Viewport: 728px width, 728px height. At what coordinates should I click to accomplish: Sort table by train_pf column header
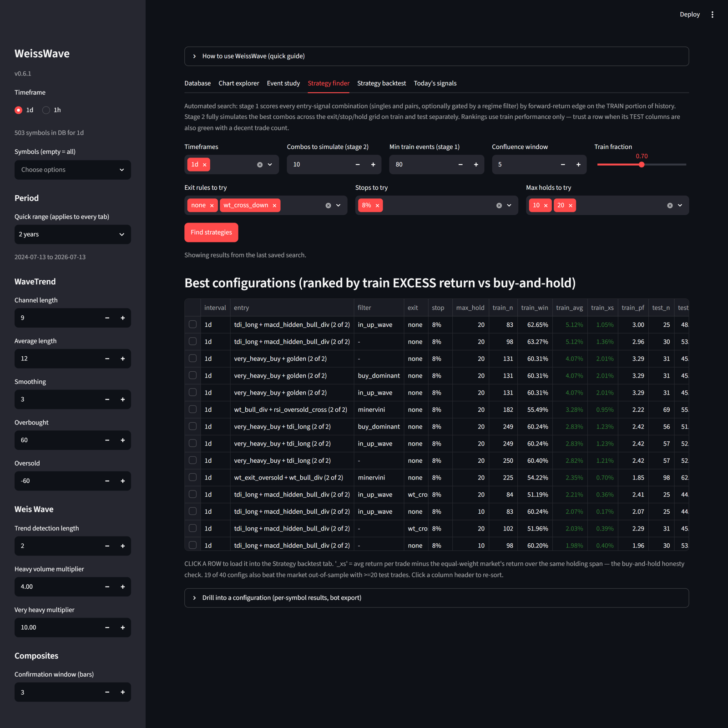633,308
